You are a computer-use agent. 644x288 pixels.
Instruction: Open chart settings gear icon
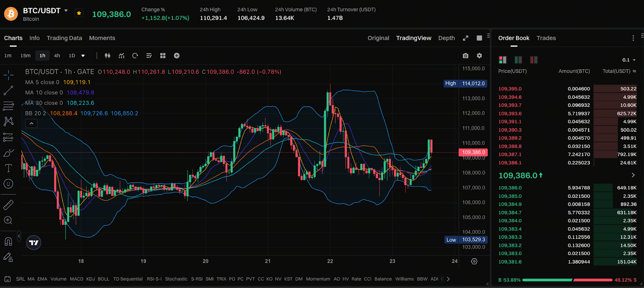click(x=479, y=56)
